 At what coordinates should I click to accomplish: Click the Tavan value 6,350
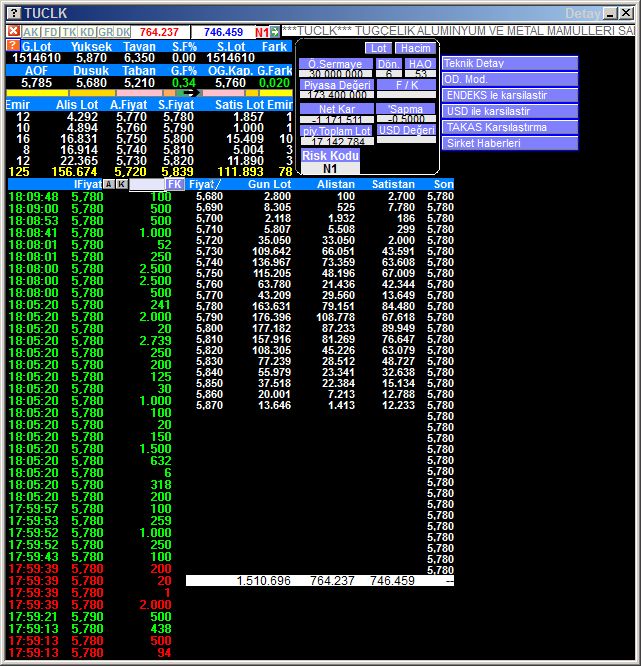(x=139, y=58)
